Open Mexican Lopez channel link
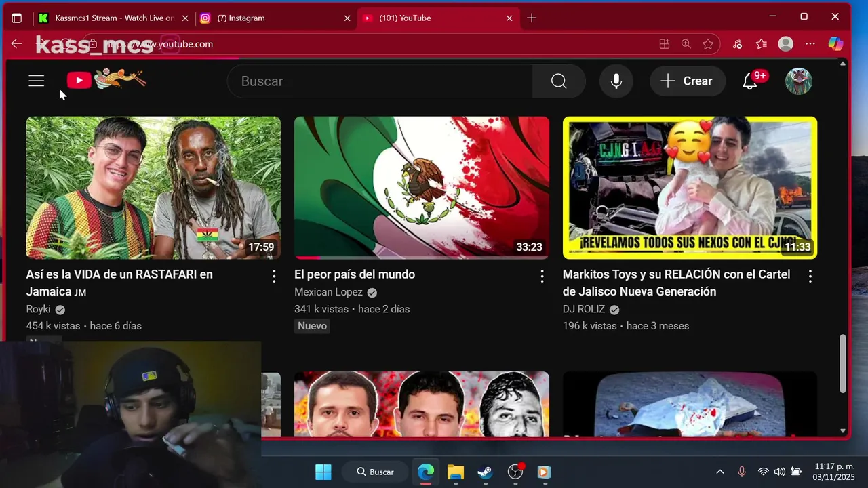 click(x=328, y=292)
